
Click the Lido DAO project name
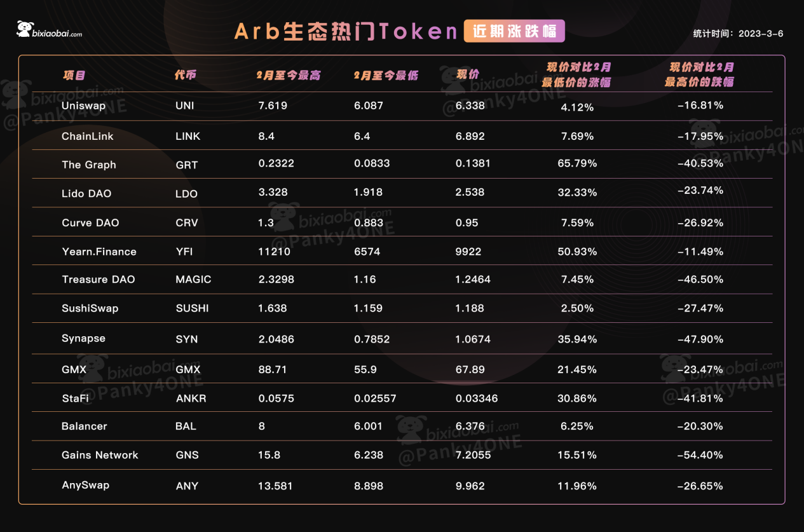click(x=86, y=193)
